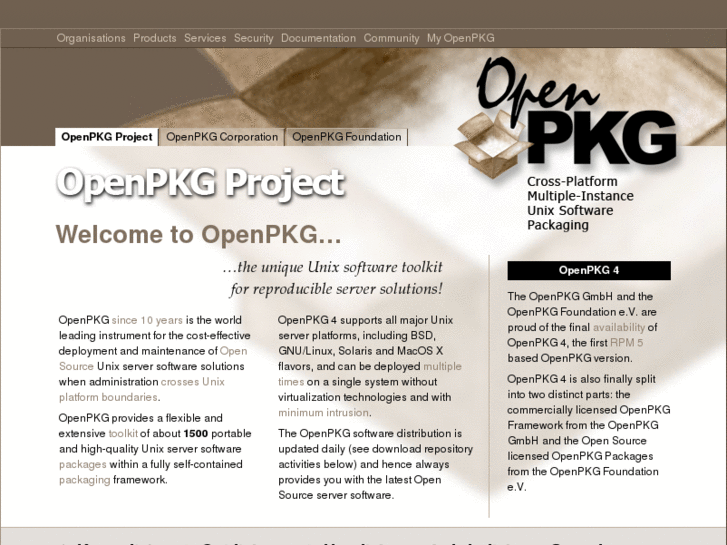Click the 'Unix Software' tagline line
The image size is (727, 545).
570,211
